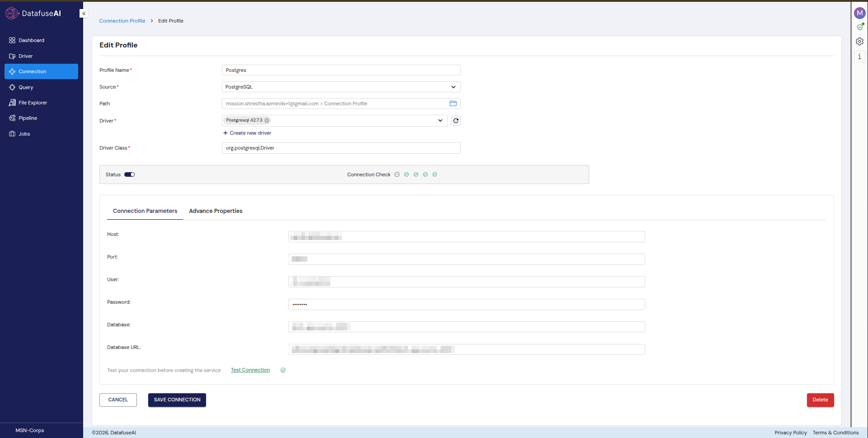Click the Database input field

pyautogui.click(x=466, y=327)
